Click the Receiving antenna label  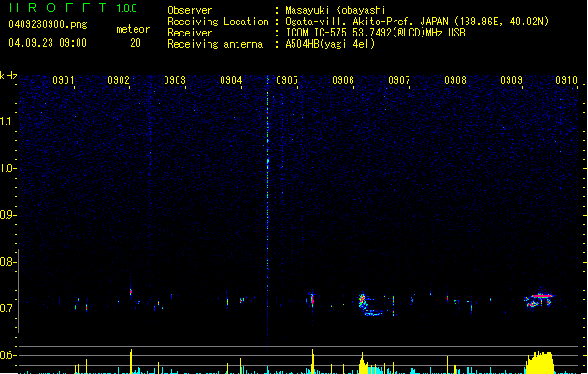tap(215, 44)
